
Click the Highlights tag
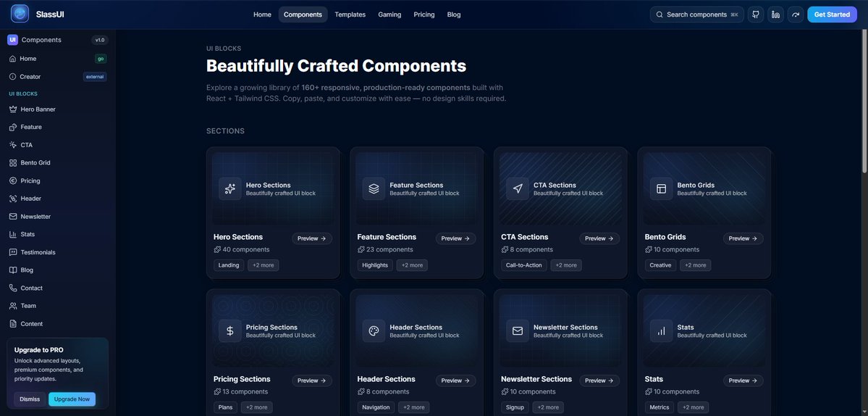click(x=375, y=265)
